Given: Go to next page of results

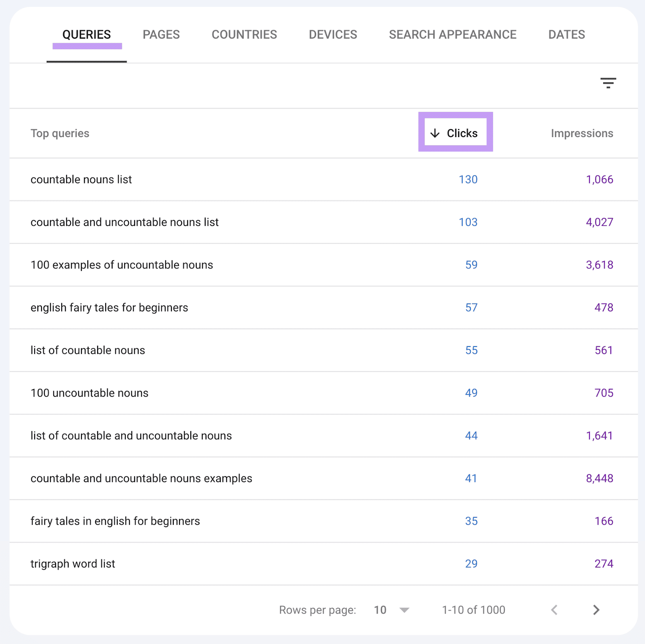Looking at the screenshot, I should pyautogui.click(x=596, y=610).
